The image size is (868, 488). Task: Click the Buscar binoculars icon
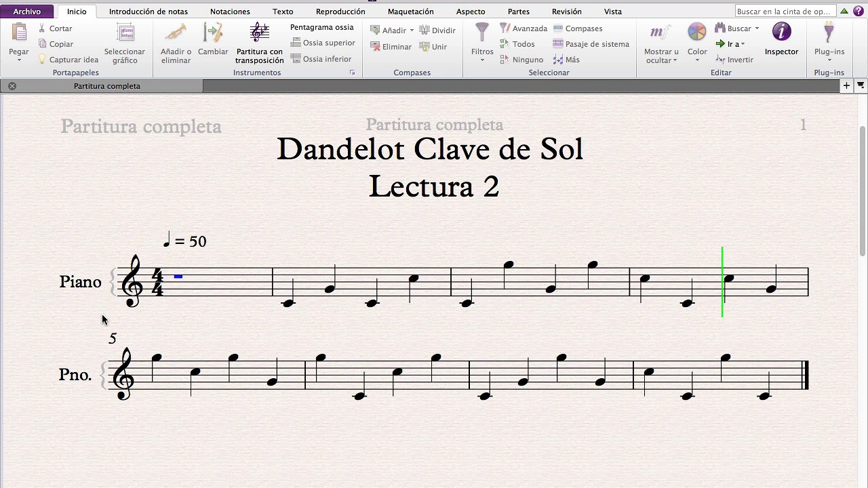(x=720, y=28)
